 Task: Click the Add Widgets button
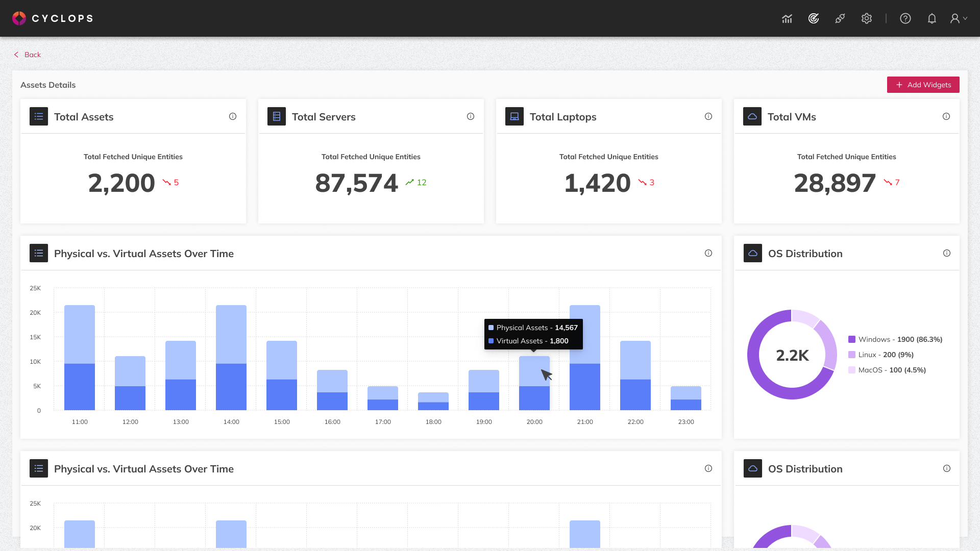(923, 85)
